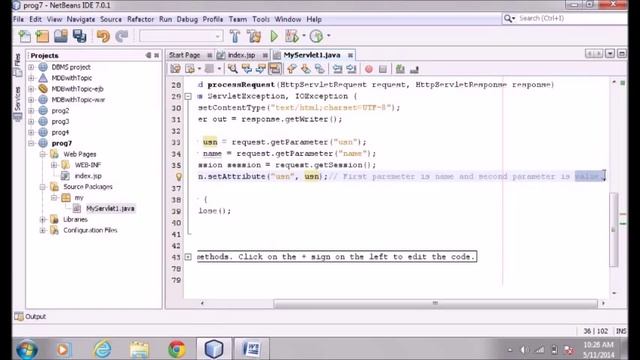Click the Redo arrow icon
640x360 pixels.
(x=122, y=36)
